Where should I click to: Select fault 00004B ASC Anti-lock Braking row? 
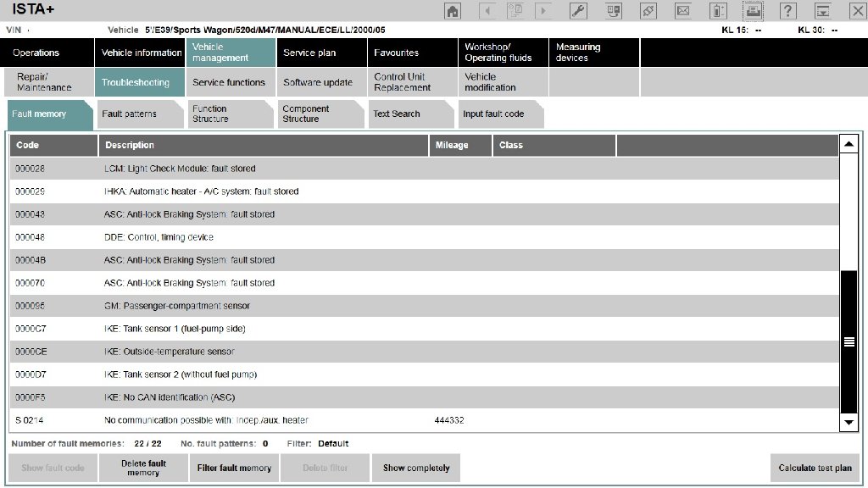tap(424, 260)
